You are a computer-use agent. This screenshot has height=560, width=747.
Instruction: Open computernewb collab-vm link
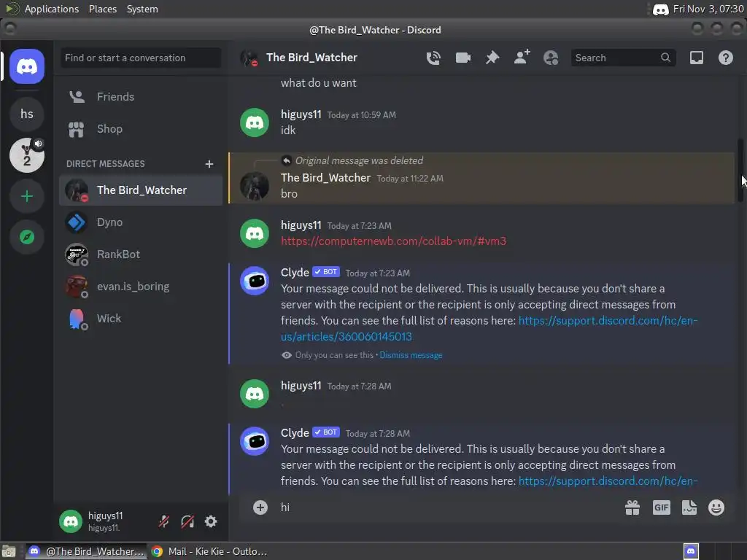tap(393, 241)
